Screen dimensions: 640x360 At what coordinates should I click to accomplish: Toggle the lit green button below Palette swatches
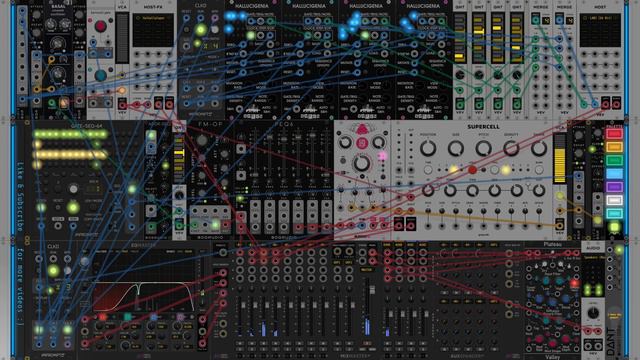(x=614, y=227)
